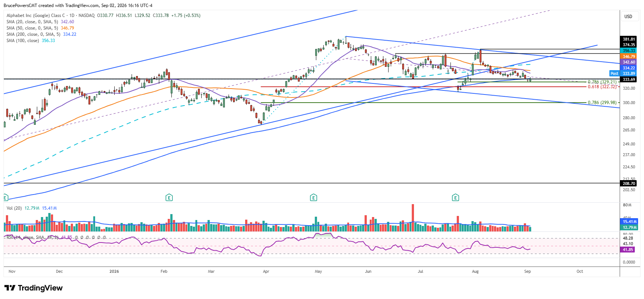Click the earnings E marker near February

point(169,197)
